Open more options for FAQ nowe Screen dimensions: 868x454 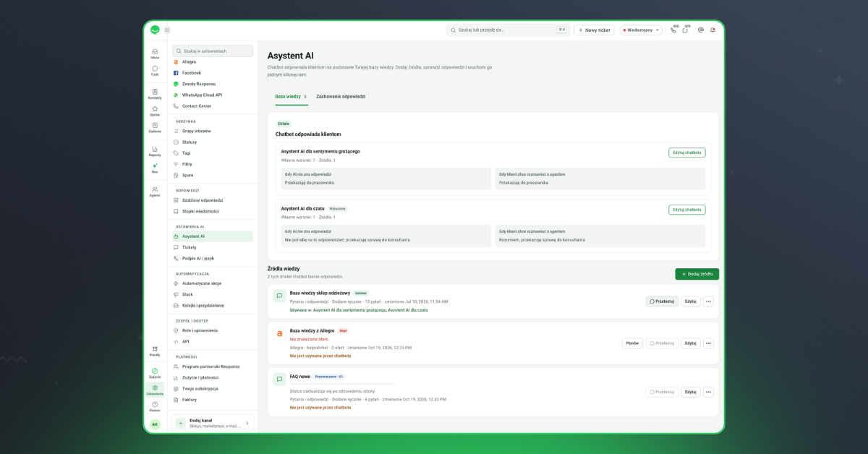point(708,392)
